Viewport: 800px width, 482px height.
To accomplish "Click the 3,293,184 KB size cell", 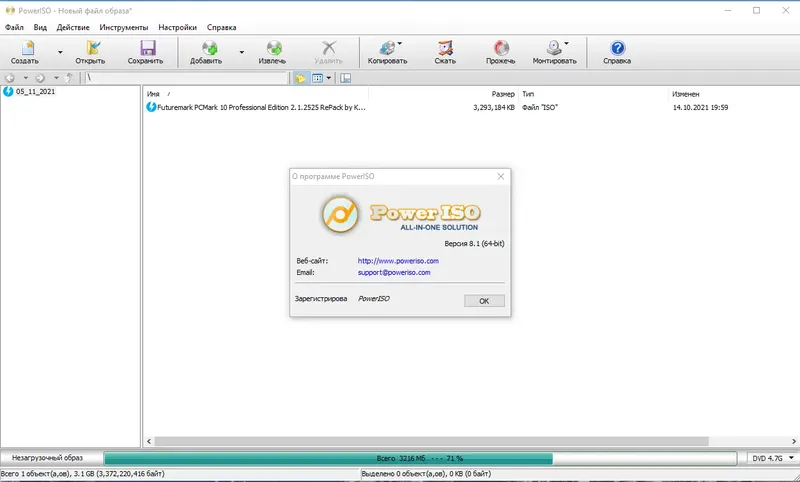I will click(x=493, y=108).
